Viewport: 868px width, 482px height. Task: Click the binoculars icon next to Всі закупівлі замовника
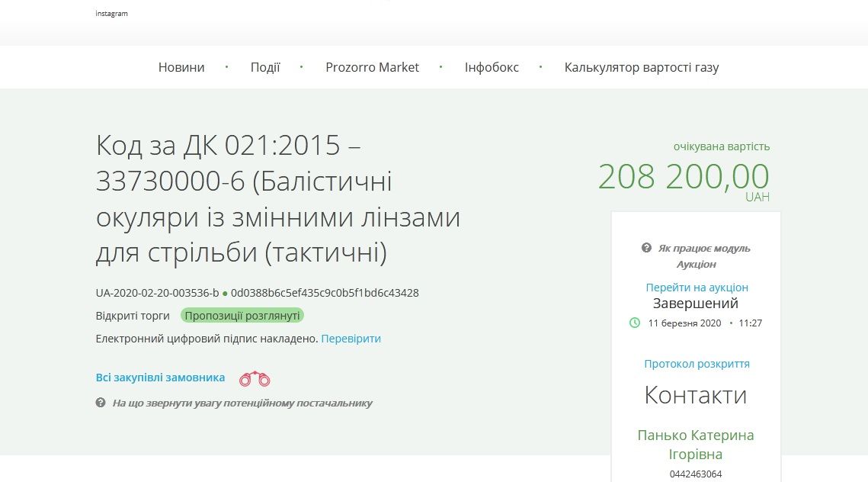pos(255,379)
